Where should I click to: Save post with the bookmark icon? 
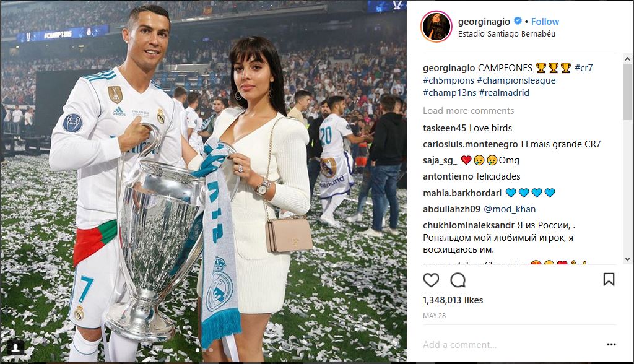point(609,279)
